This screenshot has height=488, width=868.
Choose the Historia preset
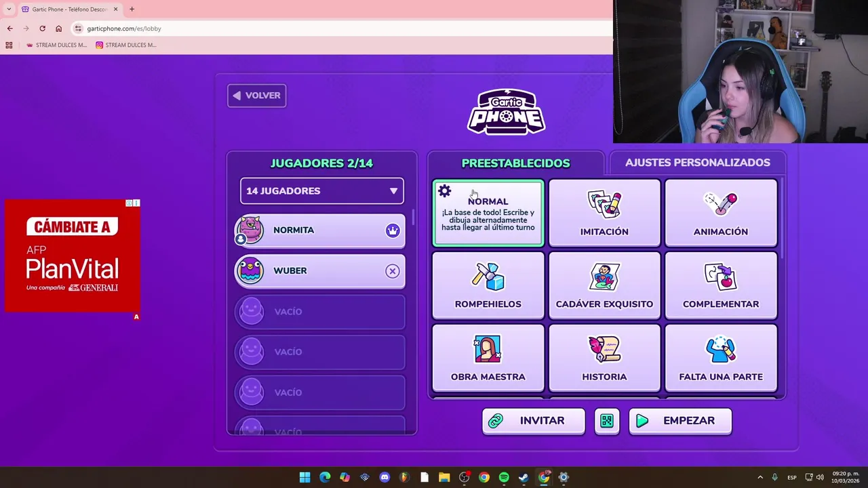(x=604, y=357)
